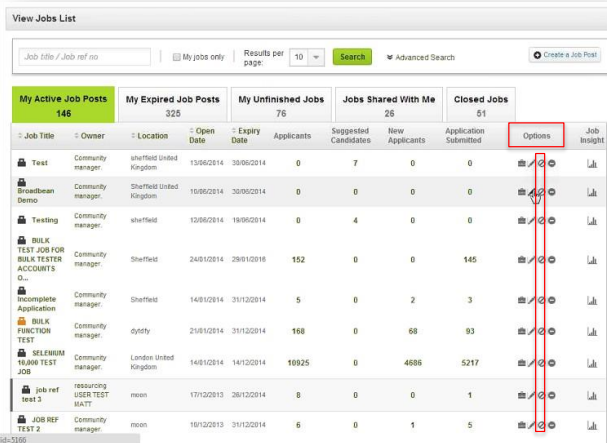This screenshot has height=443, width=607.
Task: Open SELENIUM 10,000 TEST JOB link
Action: [x=41, y=362]
